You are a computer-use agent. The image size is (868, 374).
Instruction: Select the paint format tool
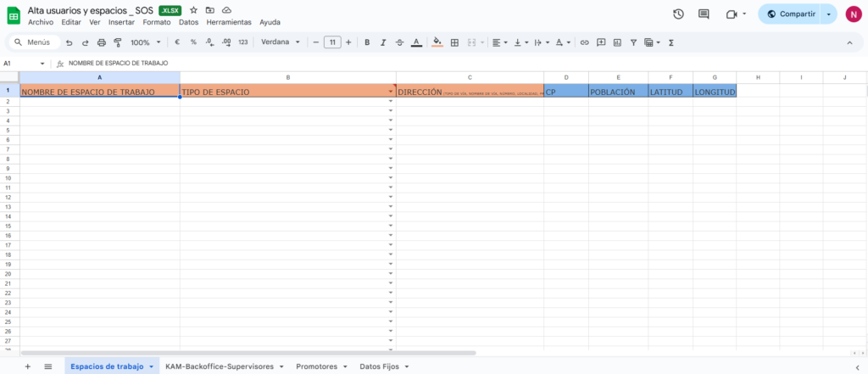[x=117, y=42]
